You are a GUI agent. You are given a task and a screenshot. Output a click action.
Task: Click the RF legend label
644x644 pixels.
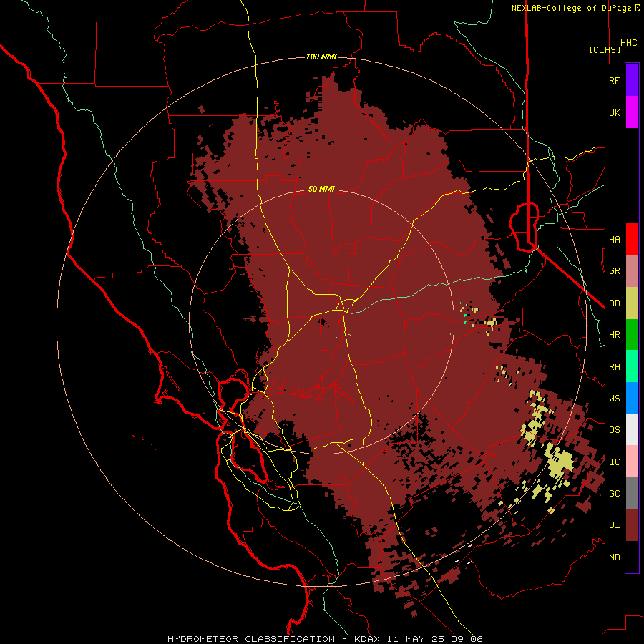pos(614,80)
